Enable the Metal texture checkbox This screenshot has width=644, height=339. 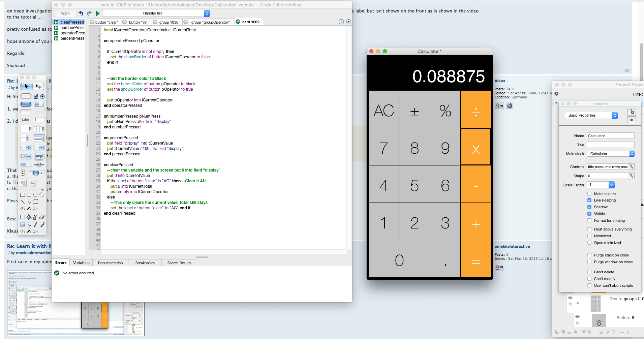[x=589, y=194]
